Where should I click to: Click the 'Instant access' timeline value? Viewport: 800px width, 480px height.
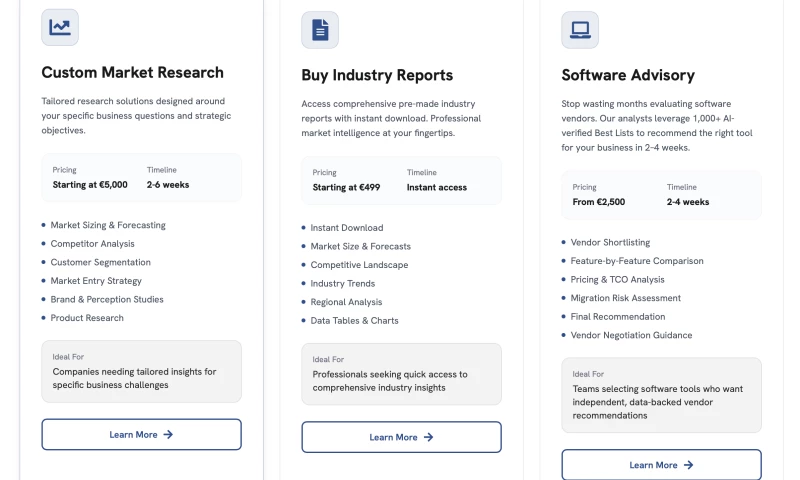[437, 187]
